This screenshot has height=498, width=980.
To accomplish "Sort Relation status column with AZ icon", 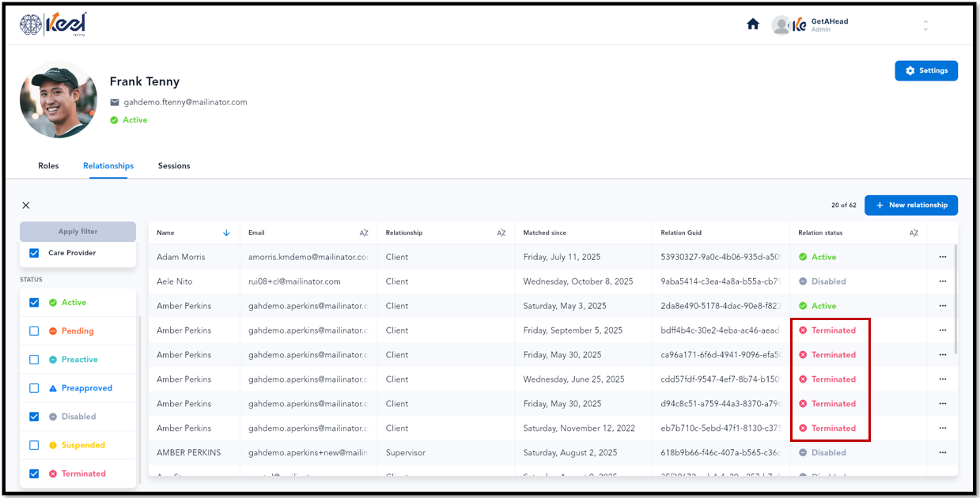I will pos(914,232).
